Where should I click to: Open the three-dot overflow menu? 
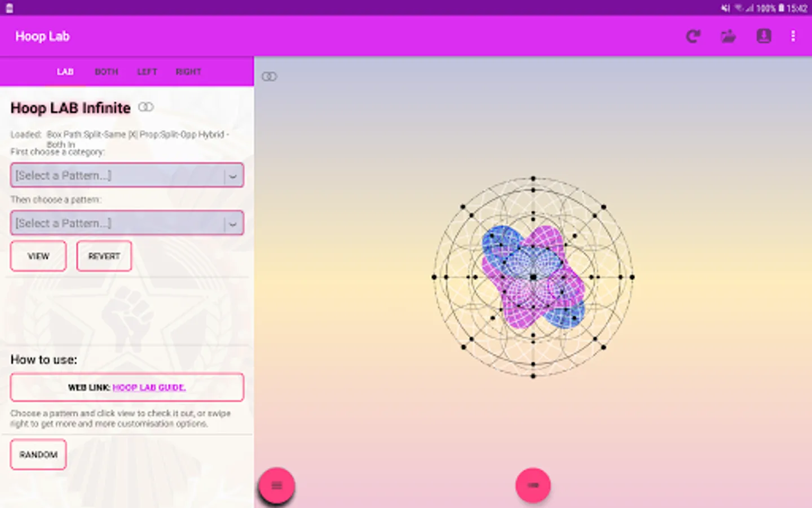[793, 36]
